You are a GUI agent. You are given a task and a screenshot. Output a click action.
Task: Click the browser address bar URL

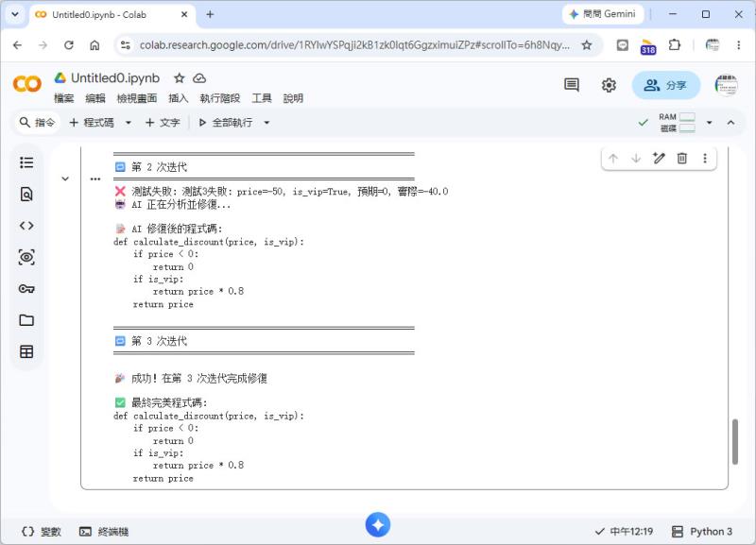(x=354, y=45)
